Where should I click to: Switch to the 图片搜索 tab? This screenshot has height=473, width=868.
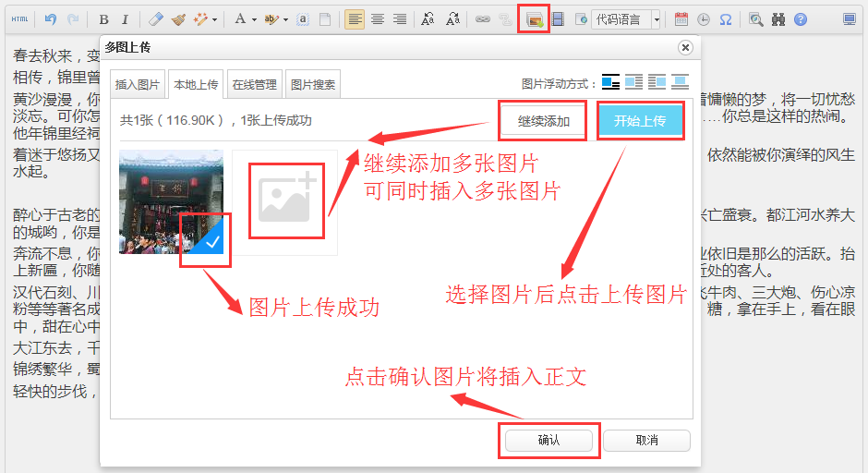point(313,84)
